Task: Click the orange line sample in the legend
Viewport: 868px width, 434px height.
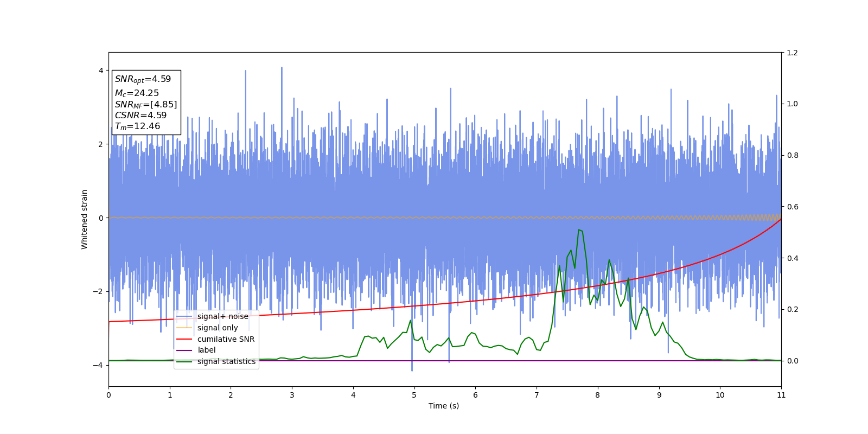Action: [184, 328]
